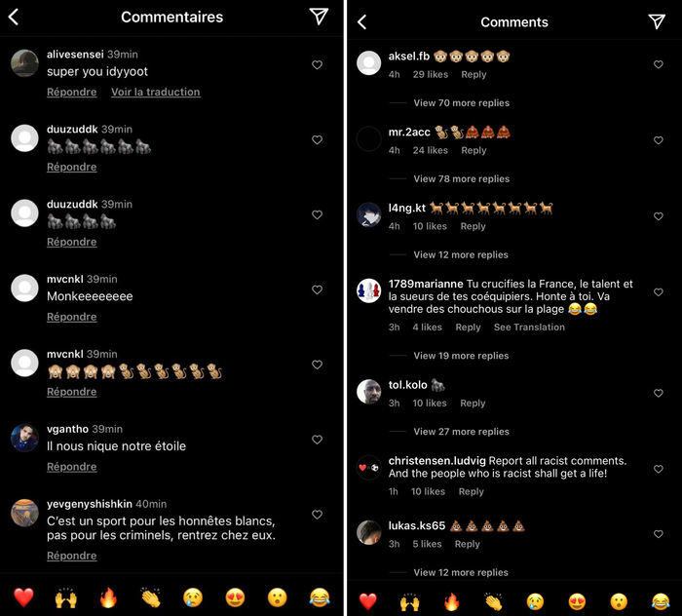The width and height of the screenshot is (682, 616).
Task: Insert fire emoji in the left comment bar
Action: click(108, 597)
